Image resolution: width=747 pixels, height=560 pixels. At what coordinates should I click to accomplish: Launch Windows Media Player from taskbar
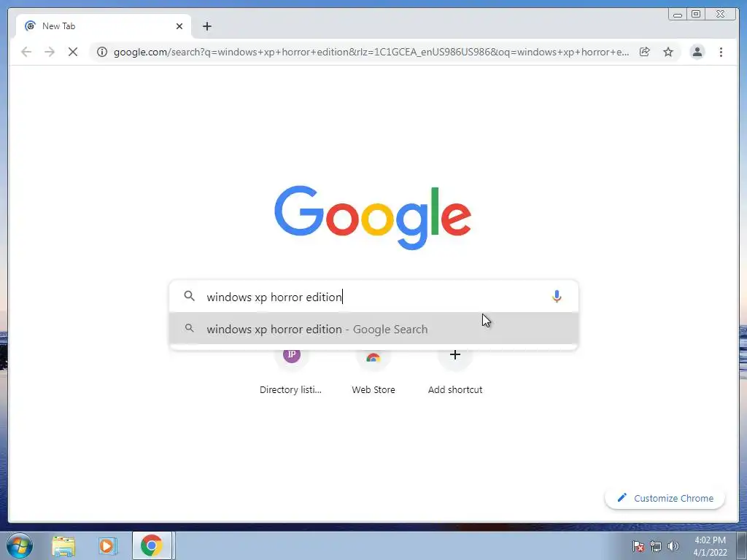pos(108,545)
